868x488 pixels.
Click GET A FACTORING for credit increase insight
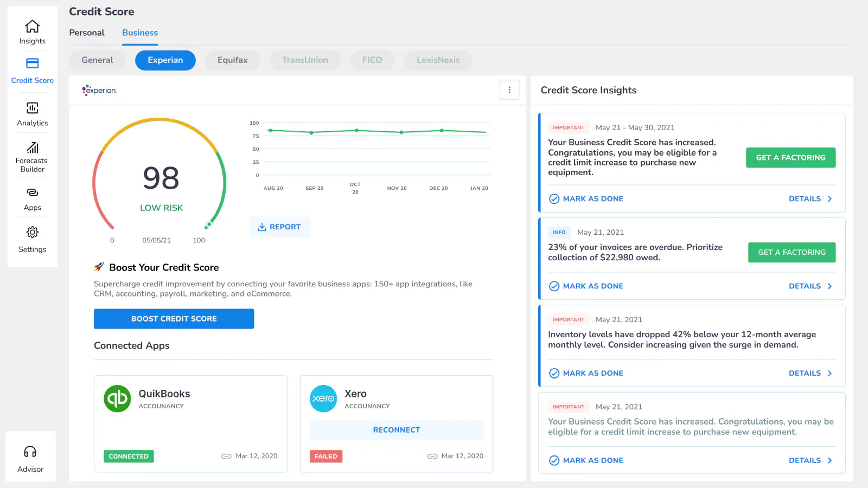pyautogui.click(x=791, y=158)
